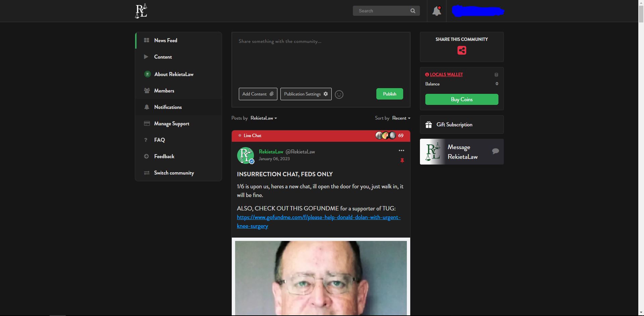Open the notifications bell in header

pos(437,11)
